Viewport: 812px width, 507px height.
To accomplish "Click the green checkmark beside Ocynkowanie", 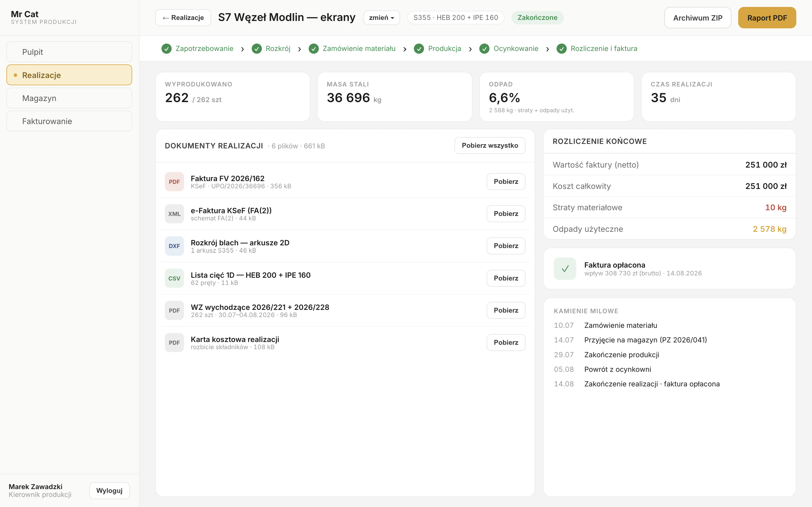I will click(484, 49).
